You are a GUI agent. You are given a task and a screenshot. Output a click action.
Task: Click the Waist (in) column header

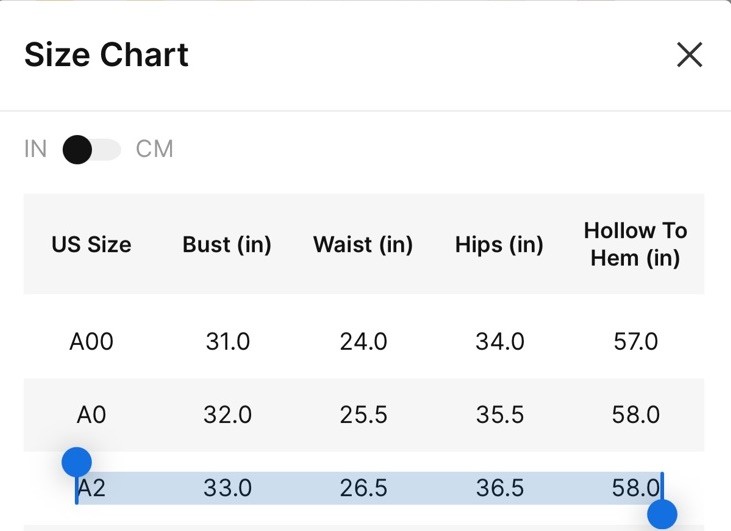363,244
